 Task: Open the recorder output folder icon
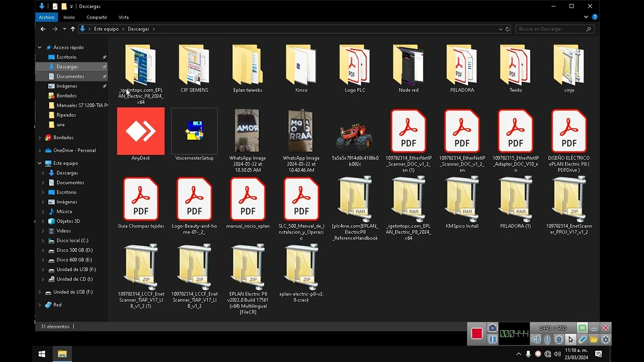(594, 340)
